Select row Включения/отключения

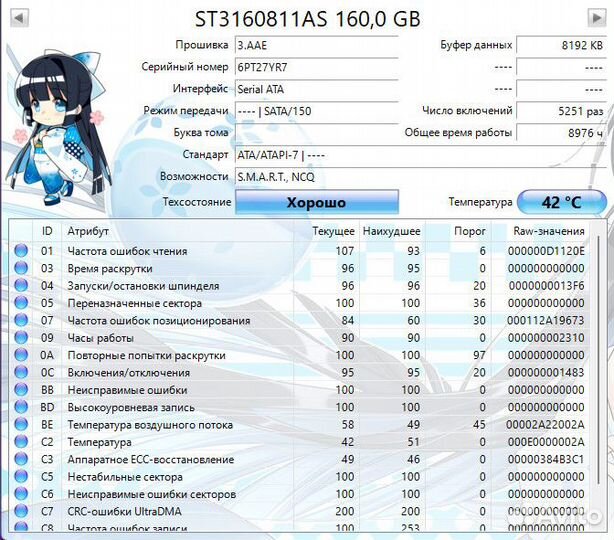pyautogui.click(x=300, y=372)
